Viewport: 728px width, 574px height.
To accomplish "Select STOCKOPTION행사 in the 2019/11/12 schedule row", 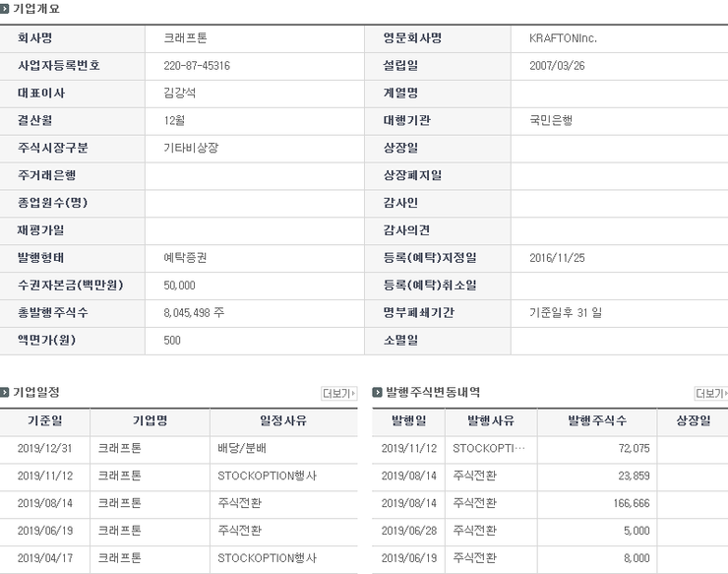I will [x=267, y=476].
